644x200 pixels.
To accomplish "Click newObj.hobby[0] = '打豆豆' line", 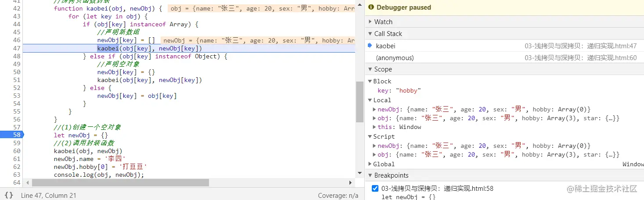I will pos(101,167).
